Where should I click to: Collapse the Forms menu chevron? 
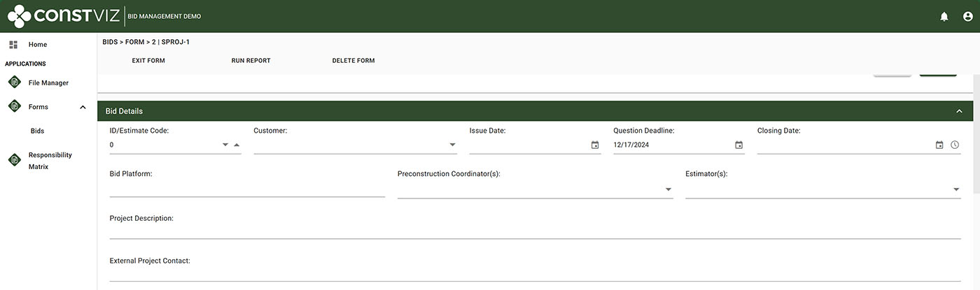(83, 108)
